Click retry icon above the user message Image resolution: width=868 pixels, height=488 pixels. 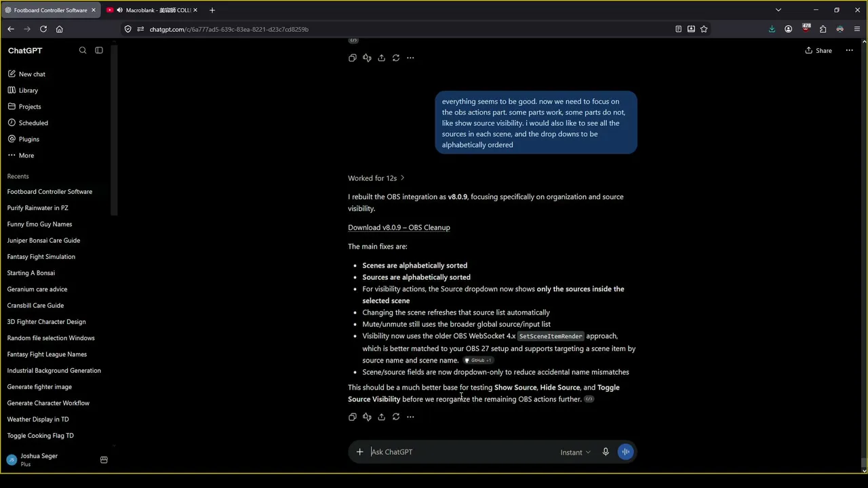coord(396,58)
